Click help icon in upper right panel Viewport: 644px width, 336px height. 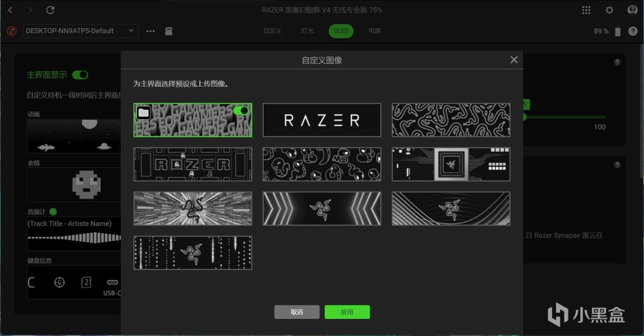617,62
